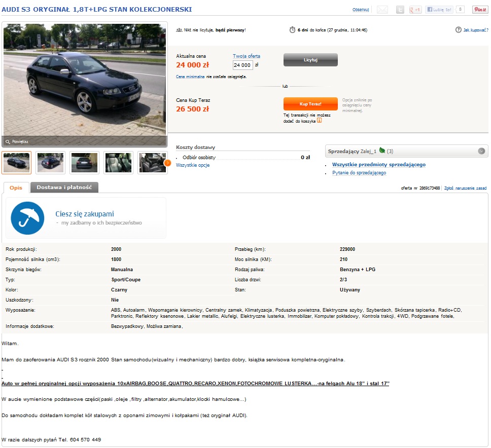
Task: Click the Twitter share icon
Action: 400,10
